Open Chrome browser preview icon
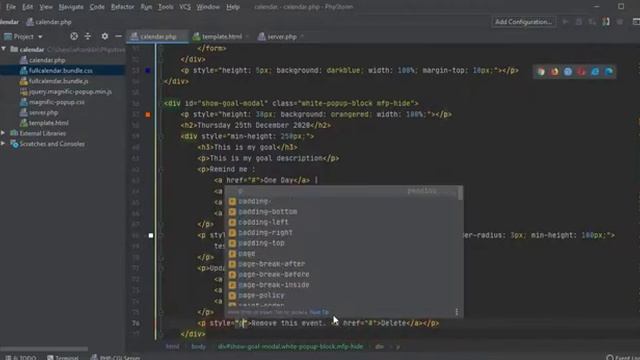Screen dimensions: 640x360 tap(541, 72)
